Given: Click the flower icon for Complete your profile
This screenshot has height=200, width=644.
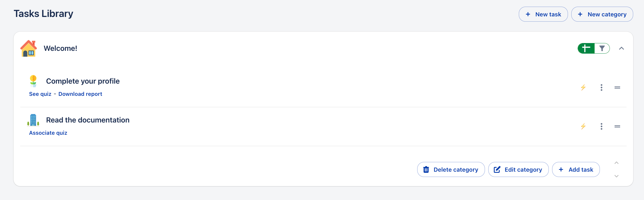Looking at the screenshot, I should 33,81.
